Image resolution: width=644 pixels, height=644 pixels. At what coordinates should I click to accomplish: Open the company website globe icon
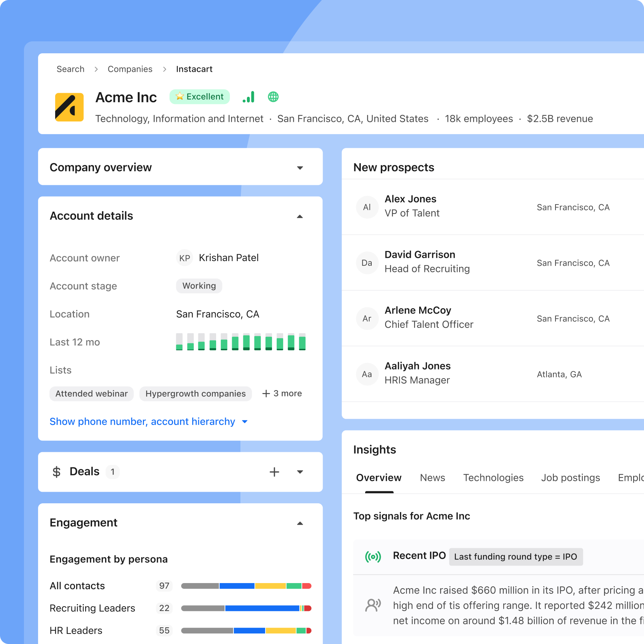[273, 97]
